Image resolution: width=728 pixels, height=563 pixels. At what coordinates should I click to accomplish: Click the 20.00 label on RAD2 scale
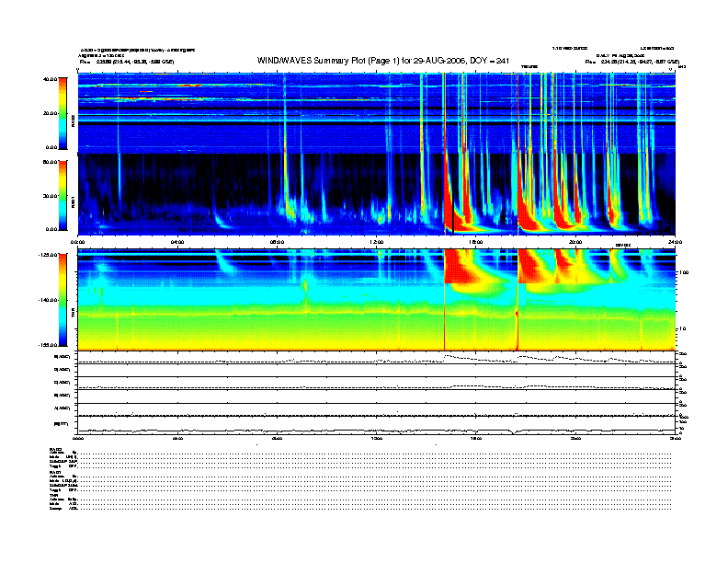tap(51, 113)
